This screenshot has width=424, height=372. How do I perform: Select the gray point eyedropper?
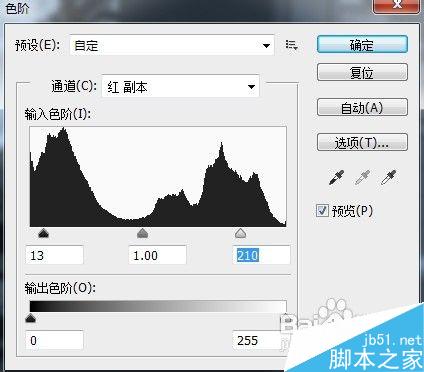point(362,177)
